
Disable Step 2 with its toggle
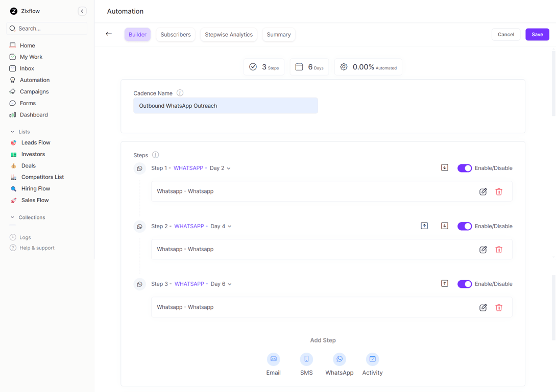point(465,226)
